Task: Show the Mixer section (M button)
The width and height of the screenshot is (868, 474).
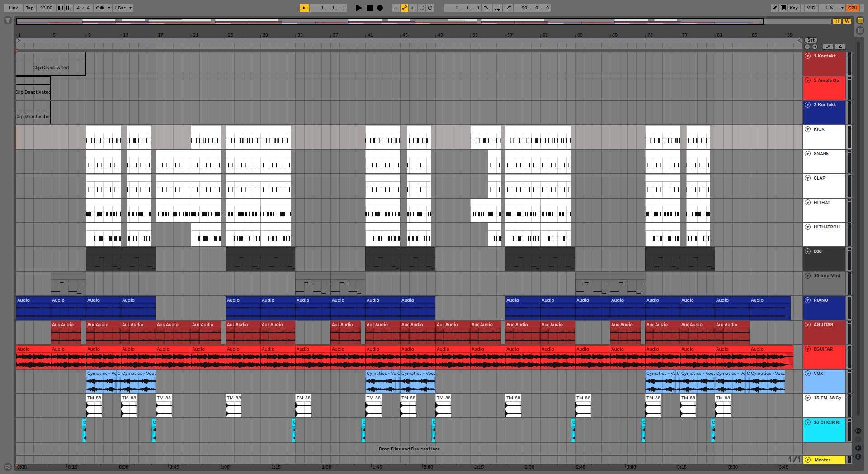Action: 859,448
